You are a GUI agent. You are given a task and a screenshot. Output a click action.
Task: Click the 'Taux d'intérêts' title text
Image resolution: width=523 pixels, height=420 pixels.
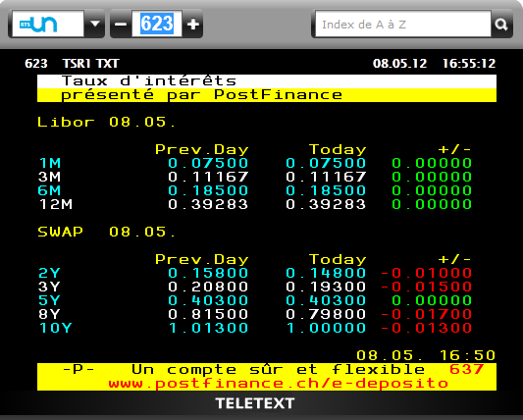149,81
